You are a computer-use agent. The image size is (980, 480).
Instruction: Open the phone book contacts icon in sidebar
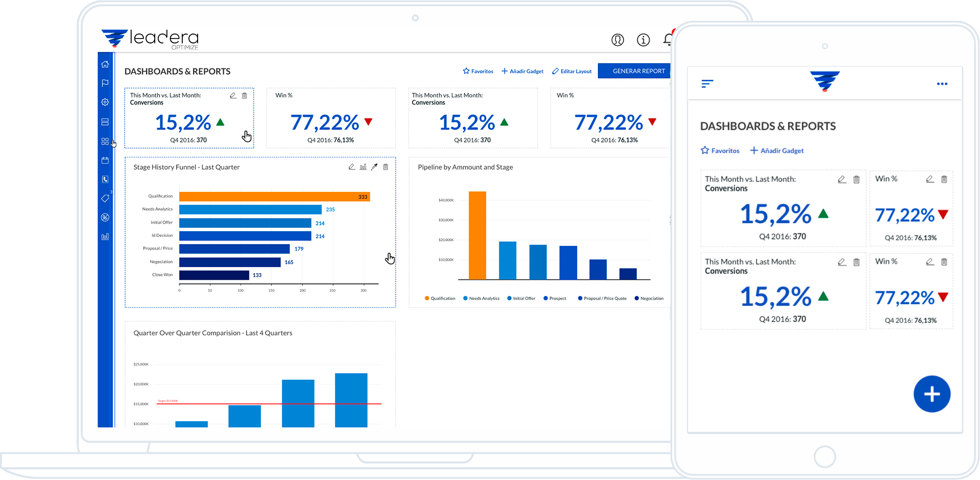(x=105, y=179)
